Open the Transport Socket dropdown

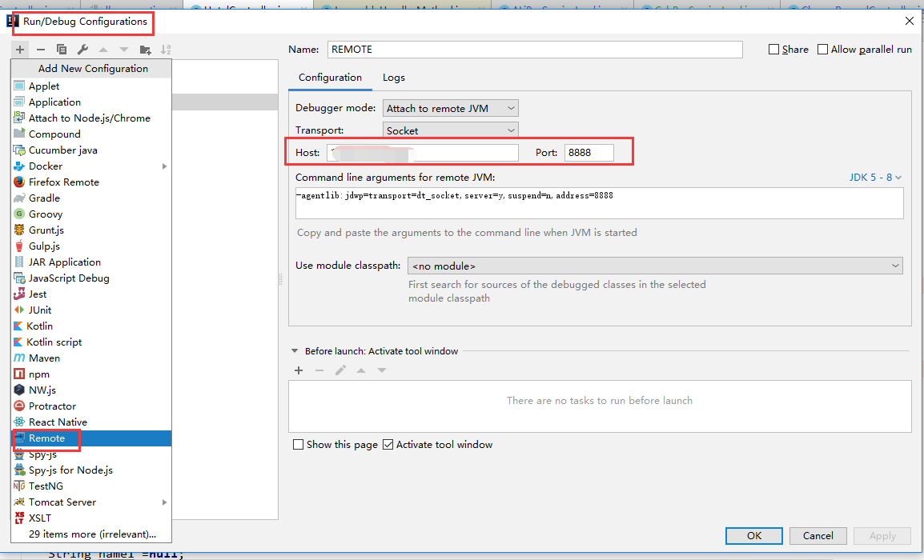click(x=451, y=130)
